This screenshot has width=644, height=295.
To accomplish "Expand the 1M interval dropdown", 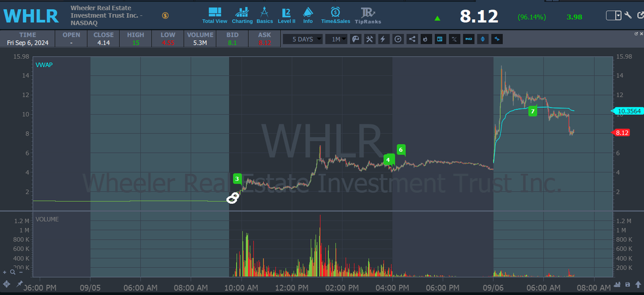I will click(x=337, y=39).
